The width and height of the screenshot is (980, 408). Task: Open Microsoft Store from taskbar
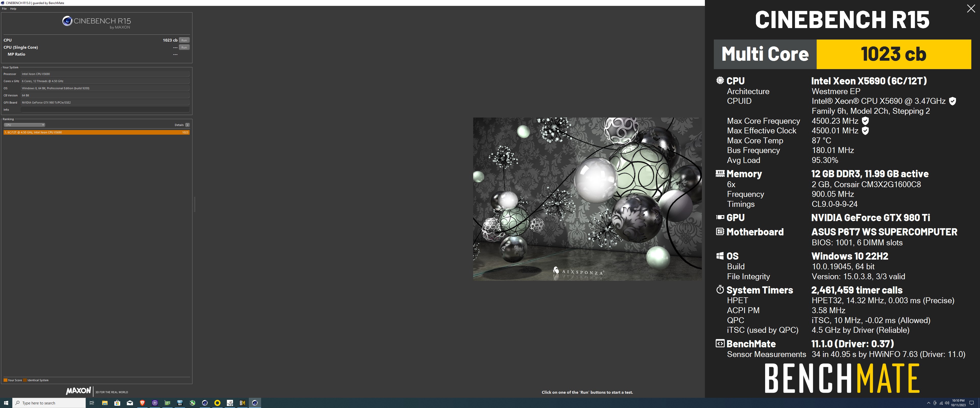tap(117, 403)
